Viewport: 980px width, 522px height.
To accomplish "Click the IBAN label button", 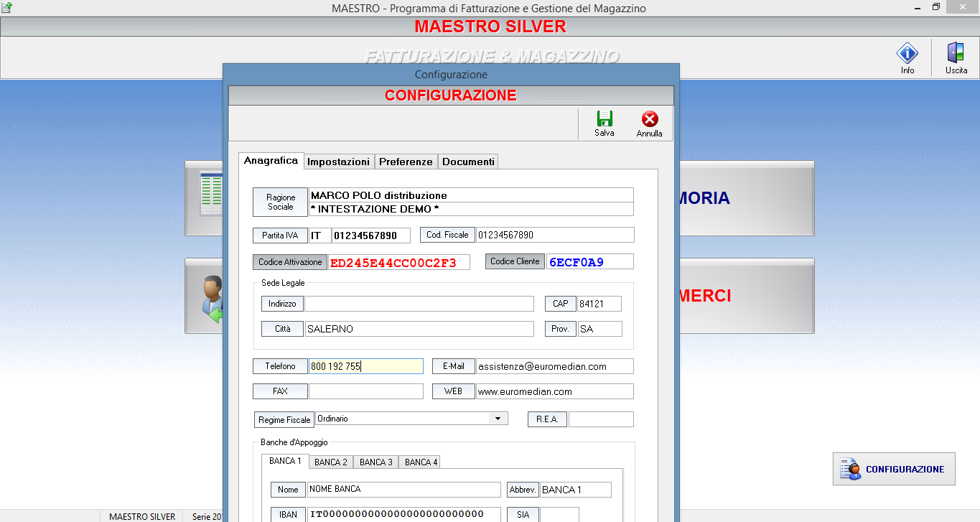I will [x=288, y=515].
